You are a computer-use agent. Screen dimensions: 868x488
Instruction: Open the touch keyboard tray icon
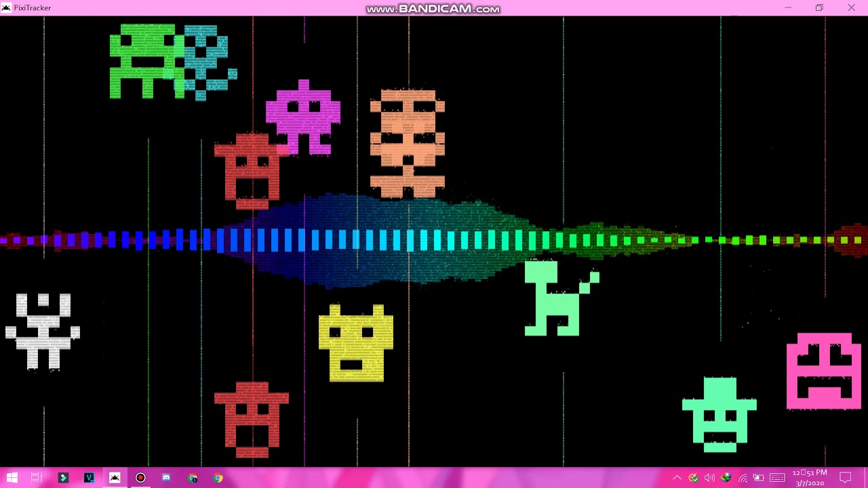777,478
